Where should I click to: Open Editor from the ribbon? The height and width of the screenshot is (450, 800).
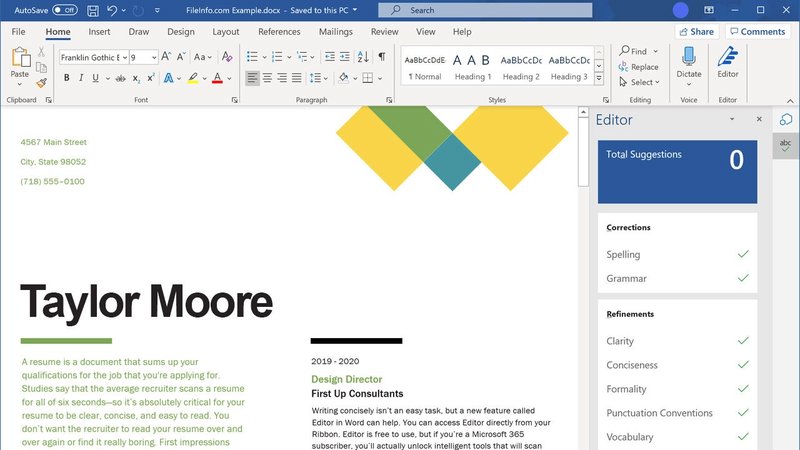click(728, 60)
